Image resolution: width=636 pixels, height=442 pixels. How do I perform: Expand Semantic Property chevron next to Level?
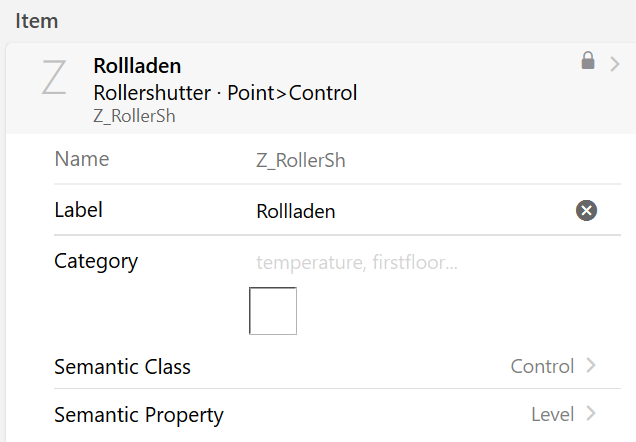[591, 414]
